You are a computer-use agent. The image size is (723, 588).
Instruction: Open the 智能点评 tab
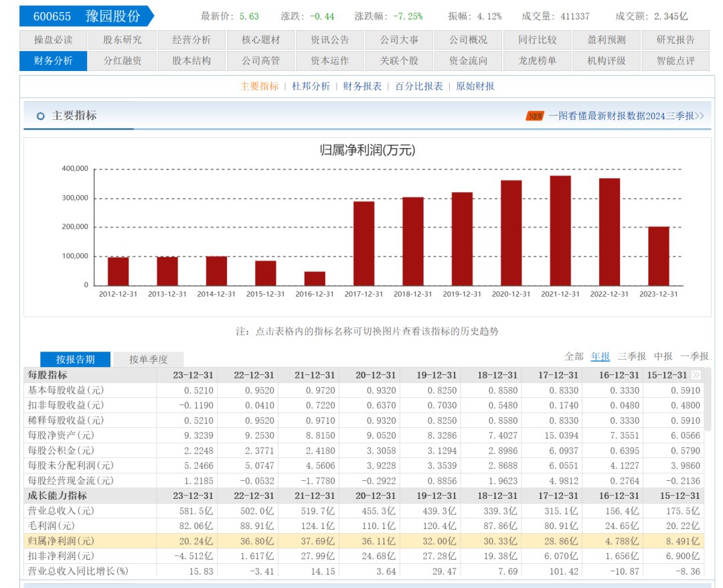[676, 60]
